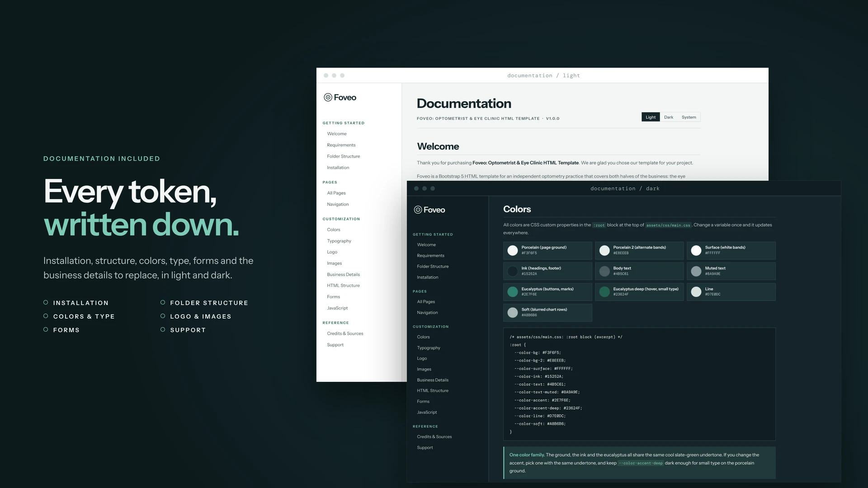
Task: Switch theme to Light in the toggle group
Action: 651,117
